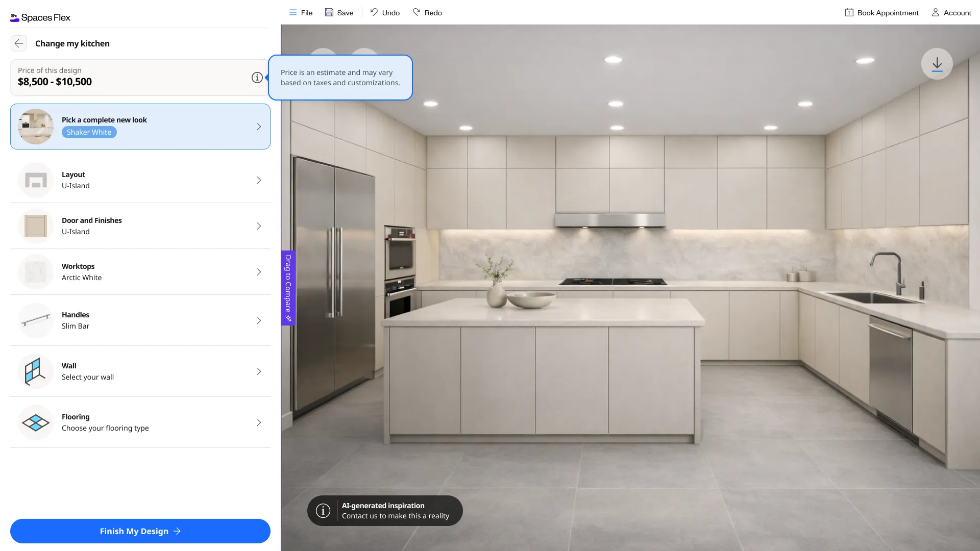
Task: Expand the Wall row chevron
Action: [x=259, y=371]
